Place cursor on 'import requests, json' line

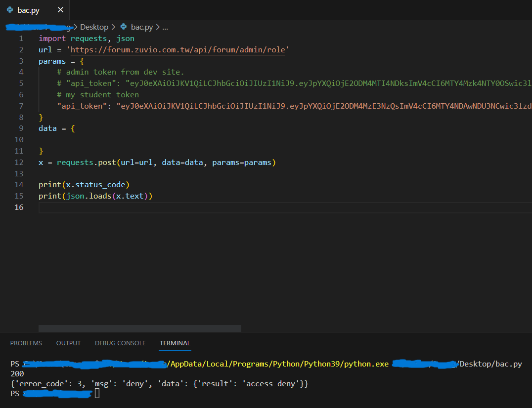coord(87,39)
